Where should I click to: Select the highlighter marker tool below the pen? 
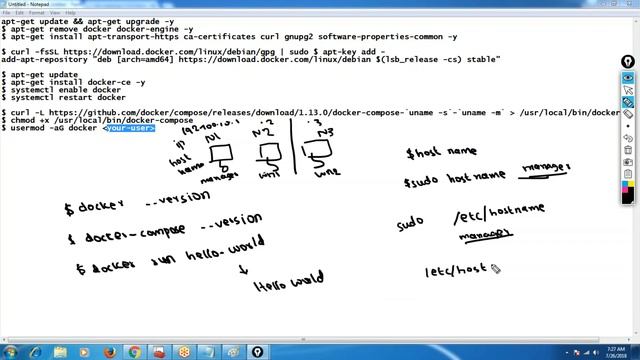(x=628, y=114)
